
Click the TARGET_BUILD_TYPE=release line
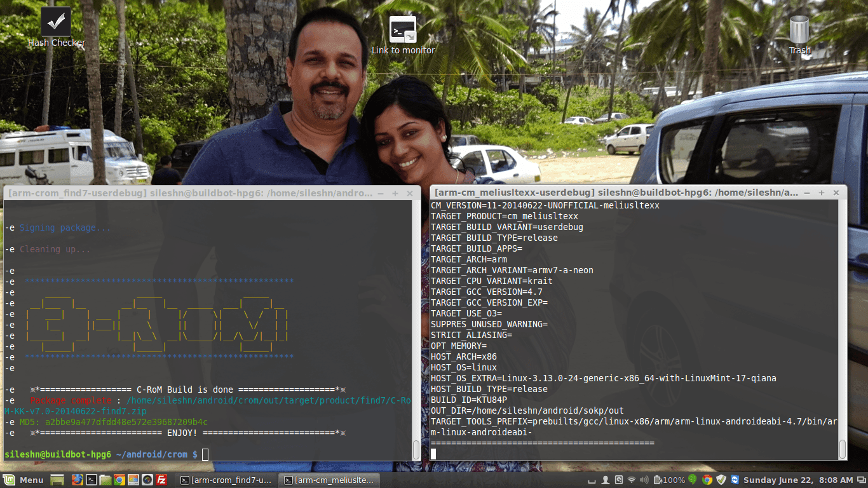[x=494, y=238]
